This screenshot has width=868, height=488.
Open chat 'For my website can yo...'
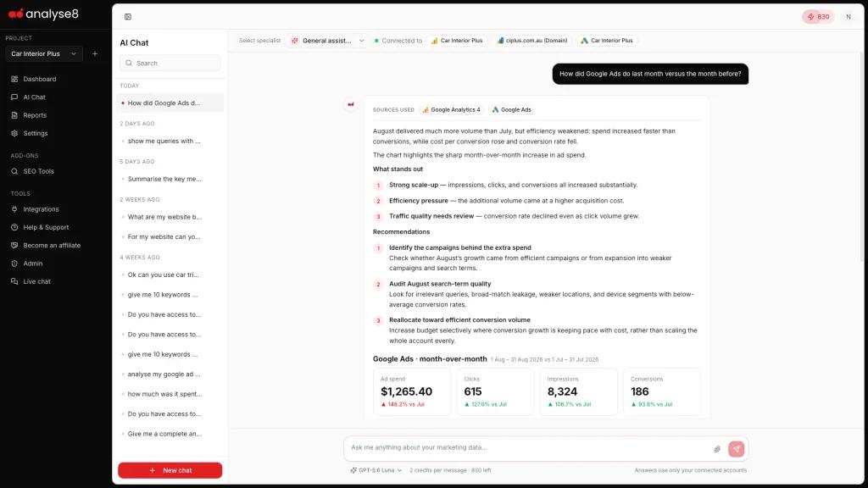tap(170, 237)
